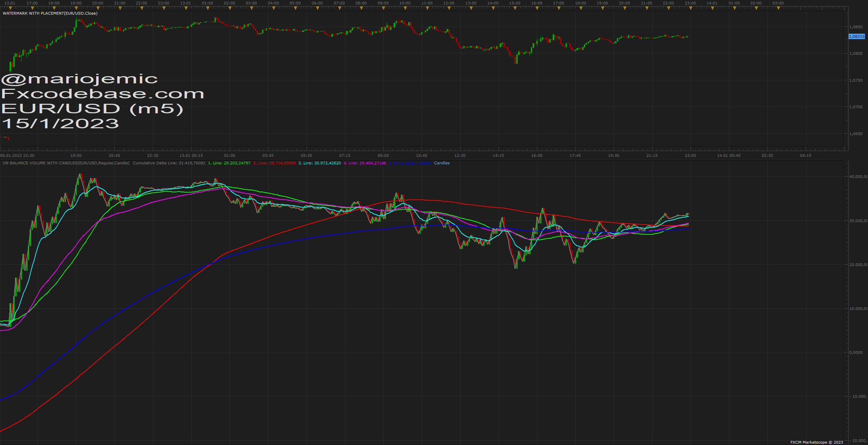This screenshot has height=445, width=868.
Task: Click the 0,0000 volume axis label
Action: 856,352
